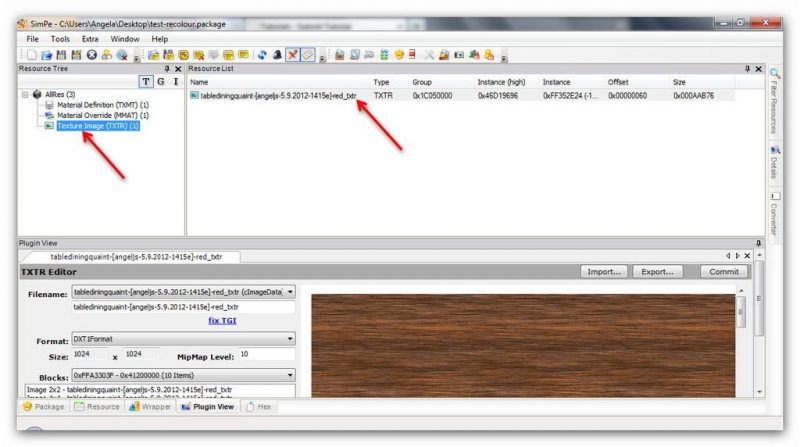Screen dimensions: 800x447
Task: Click the crossed tools icon in toolbar
Action: [429, 55]
